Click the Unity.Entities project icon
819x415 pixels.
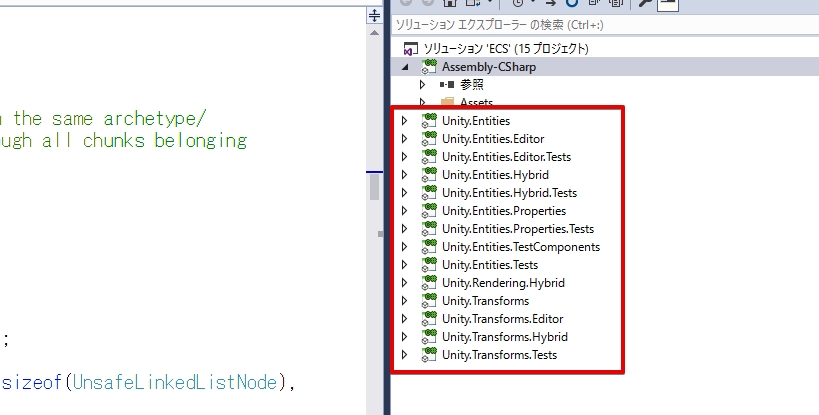(x=429, y=120)
